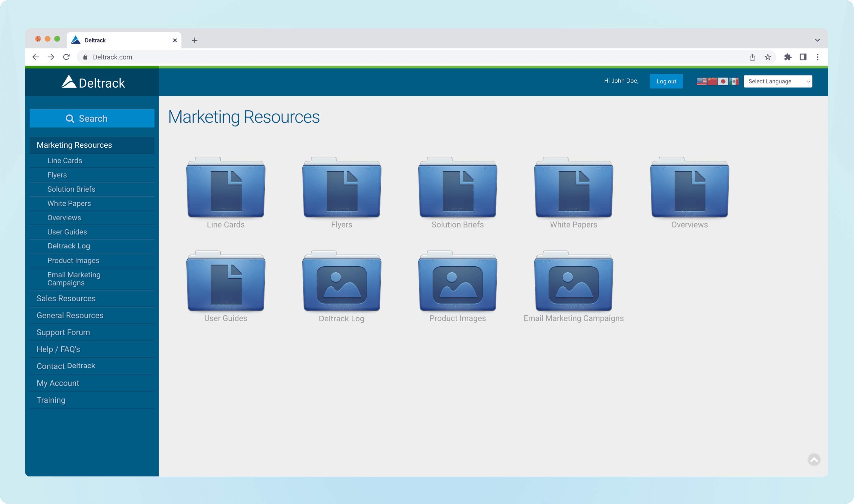Image resolution: width=854 pixels, height=504 pixels.
Task: Open the User Guides sidebar link
Action: pos(67,232)
